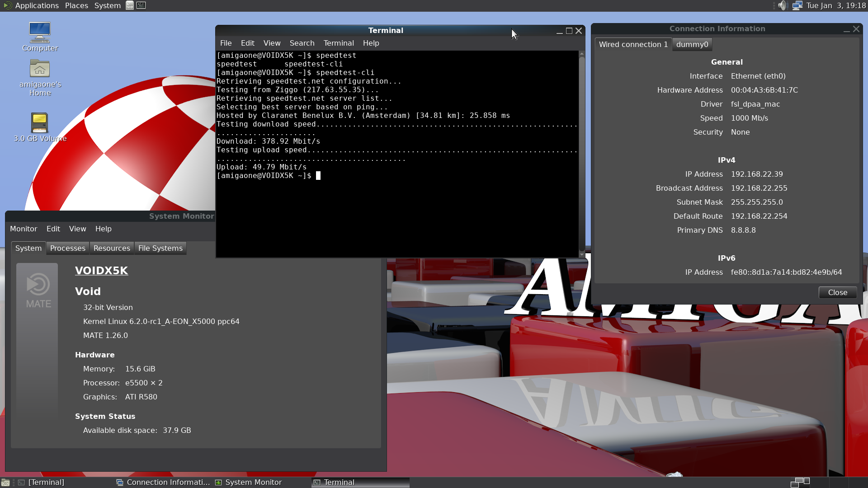Click the IPv4 address 192.168.22.39
This screenshot has width=868, height=488.
click(x=757, y=174)
